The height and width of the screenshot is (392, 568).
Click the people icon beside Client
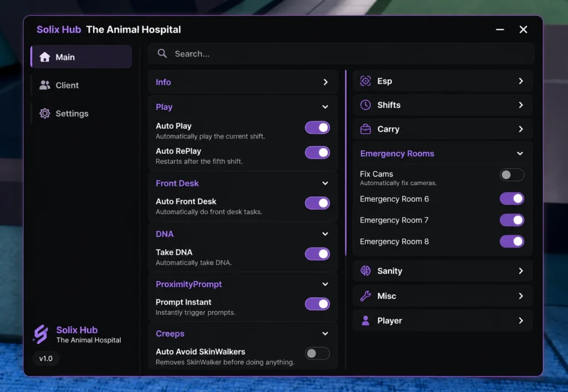[x=44, y=85]
